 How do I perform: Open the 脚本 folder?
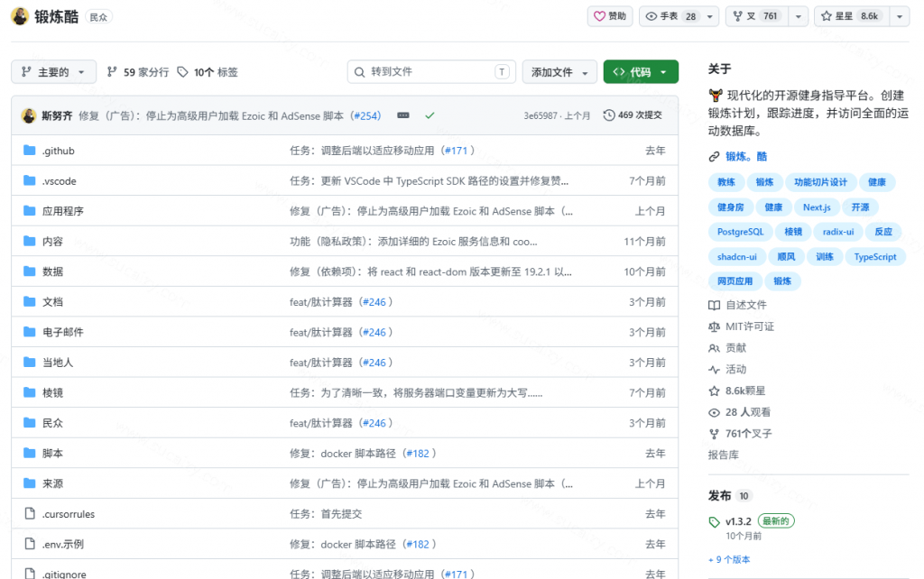pos(52,454)
